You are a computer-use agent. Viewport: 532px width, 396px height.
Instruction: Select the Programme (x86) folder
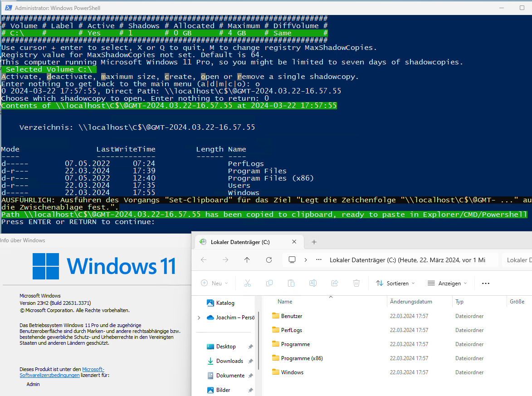302,358
